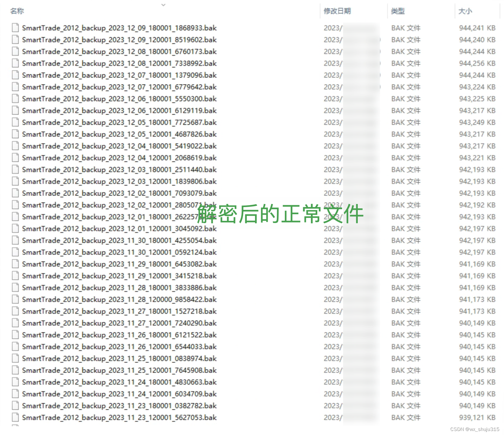504x435 pixels.
Task: Select file icon of backup 12_02_180001_7093079.bak
Action: pyautogui.click(x=15, y=193)
